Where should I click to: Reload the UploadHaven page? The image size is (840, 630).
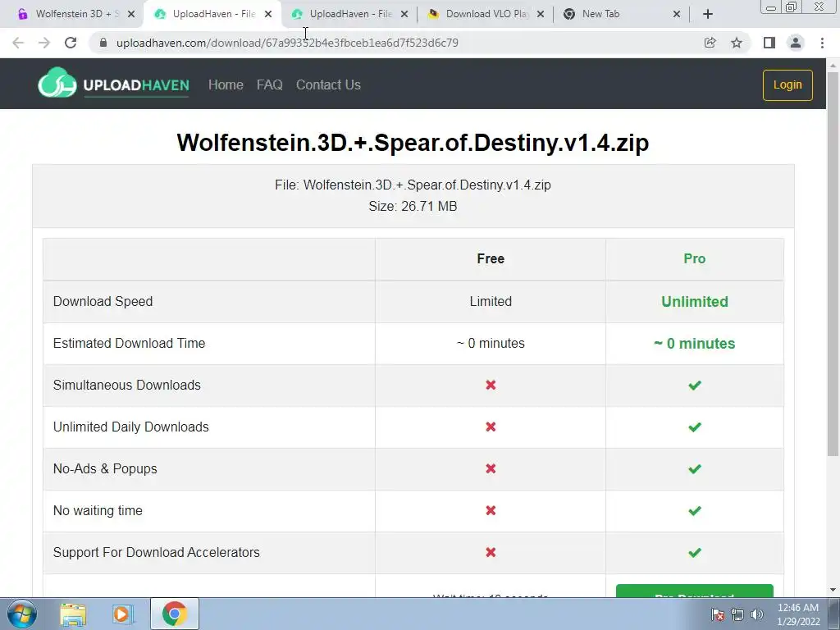click(71, 43)
